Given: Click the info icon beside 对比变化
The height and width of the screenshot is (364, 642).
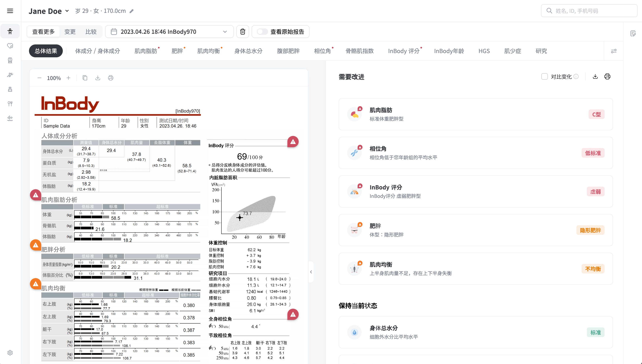Looking at the screenshot, I should [576, 76].
